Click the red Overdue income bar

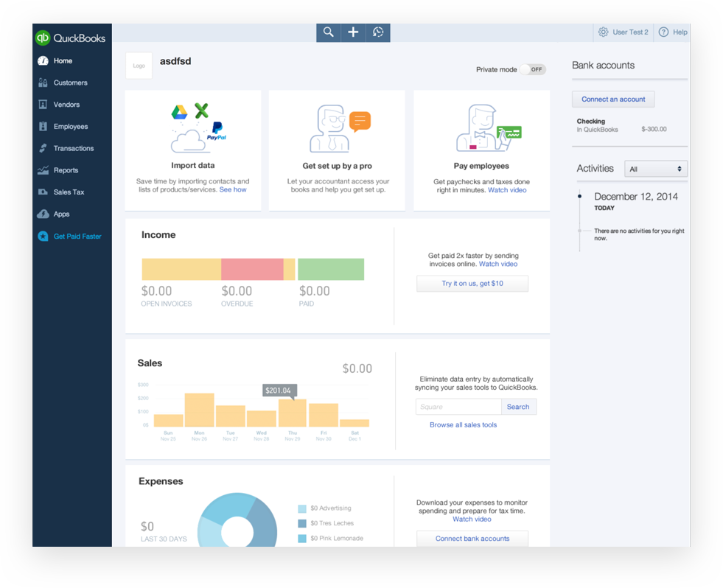tap(252, 270)
